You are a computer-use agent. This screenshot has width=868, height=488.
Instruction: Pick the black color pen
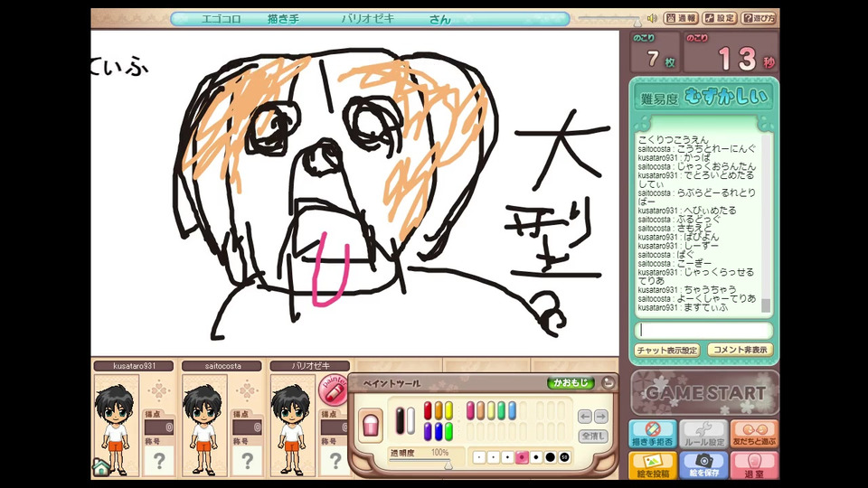pyautogui.click(x=400, y=420)
